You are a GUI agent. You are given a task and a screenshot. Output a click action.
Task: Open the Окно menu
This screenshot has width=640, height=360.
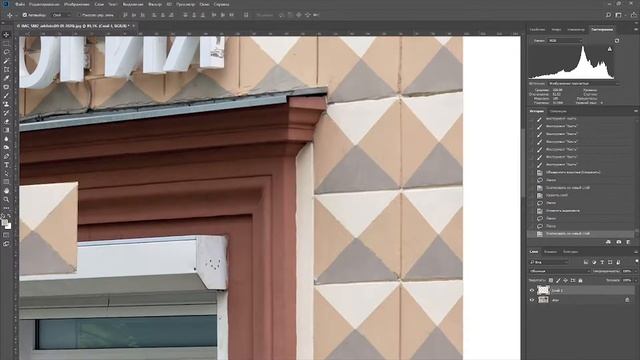pos(204,4)
